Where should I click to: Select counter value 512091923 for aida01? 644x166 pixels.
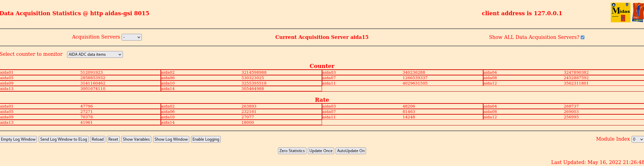point(91,72)
